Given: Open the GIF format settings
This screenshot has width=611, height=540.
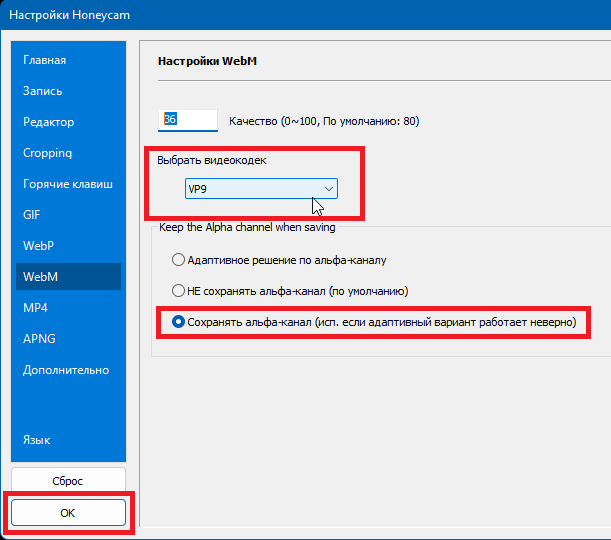Looking at the screenshot, I should pyautogui.click(x=31, y=215).
